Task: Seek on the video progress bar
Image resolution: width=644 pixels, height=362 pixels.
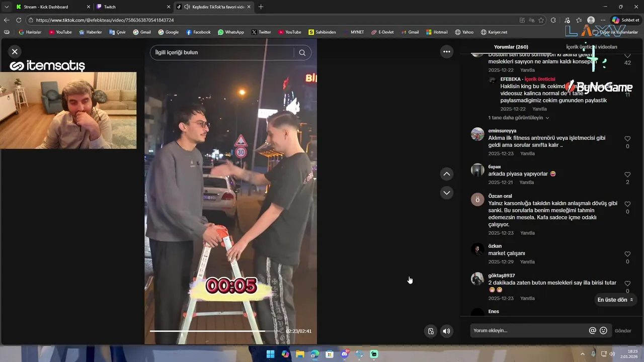Action: [x=217, y=331]
